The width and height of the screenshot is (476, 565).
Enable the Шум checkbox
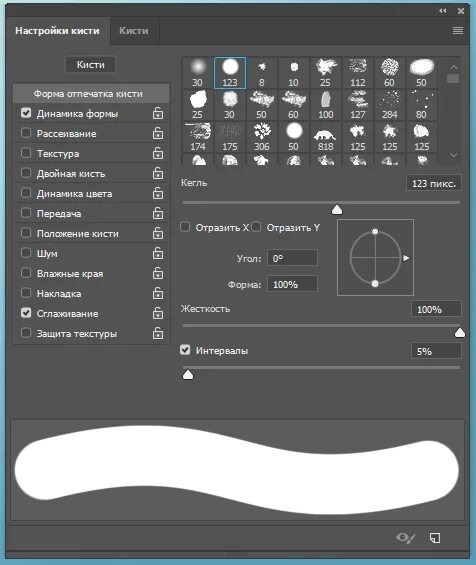pyautogui.click(x=26, y=253)
